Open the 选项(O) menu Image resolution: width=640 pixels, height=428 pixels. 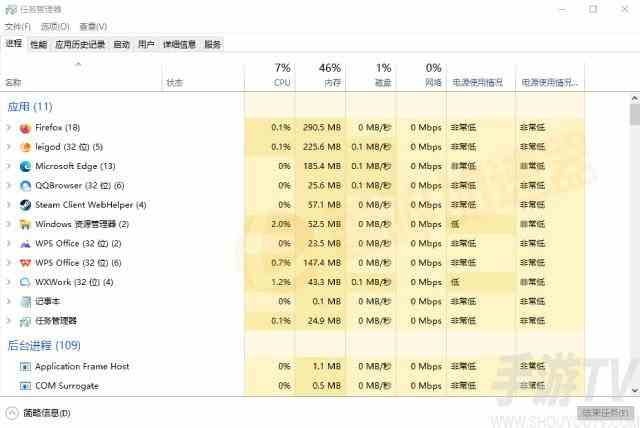(x=55, y=27)
